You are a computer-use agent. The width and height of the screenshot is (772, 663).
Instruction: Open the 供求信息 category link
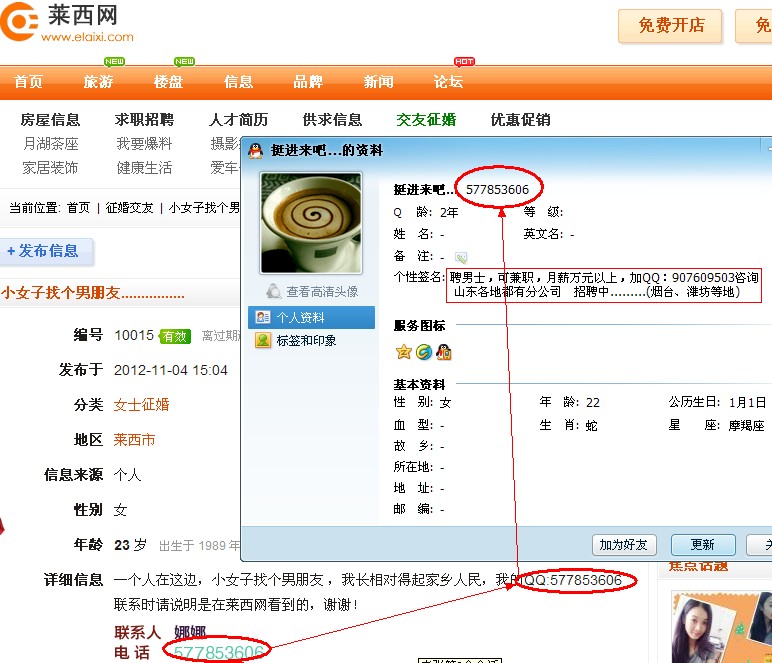click(332, 120)
